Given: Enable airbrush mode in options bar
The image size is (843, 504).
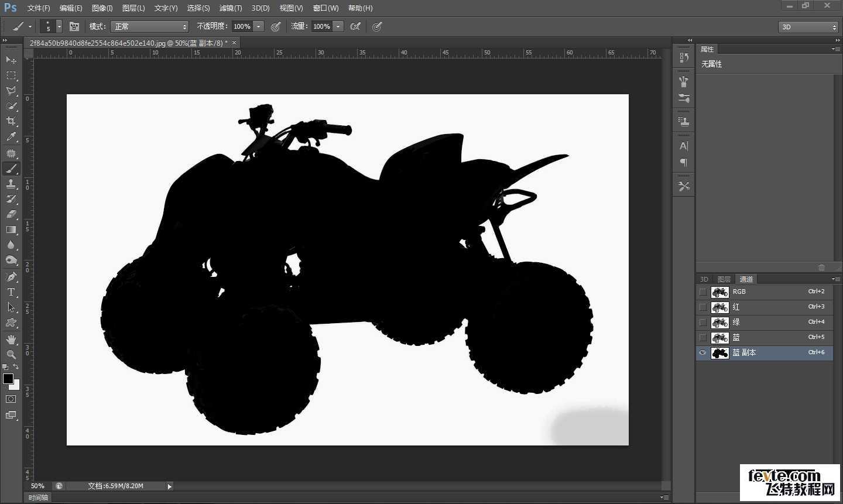Looking at the screenshot, I should (x=355, y=26).
